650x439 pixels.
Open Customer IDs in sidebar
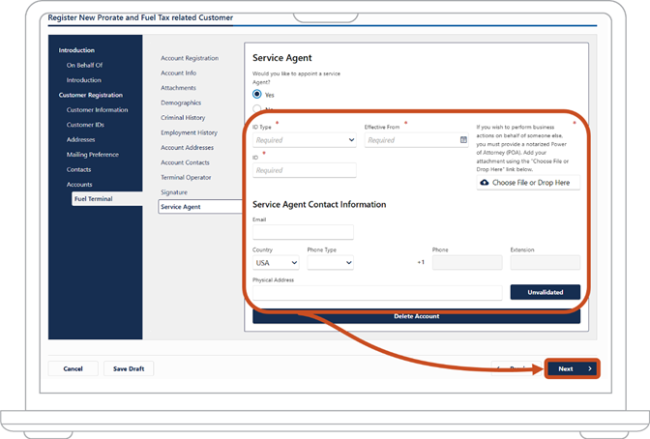pyautogui.click(x=85, y=125)
